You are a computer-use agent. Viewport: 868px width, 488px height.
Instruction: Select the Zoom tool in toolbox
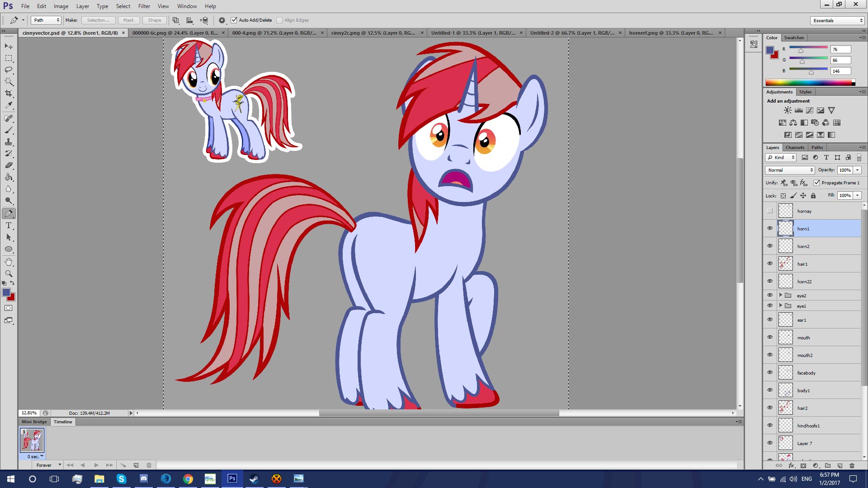(x=9, y=273)
